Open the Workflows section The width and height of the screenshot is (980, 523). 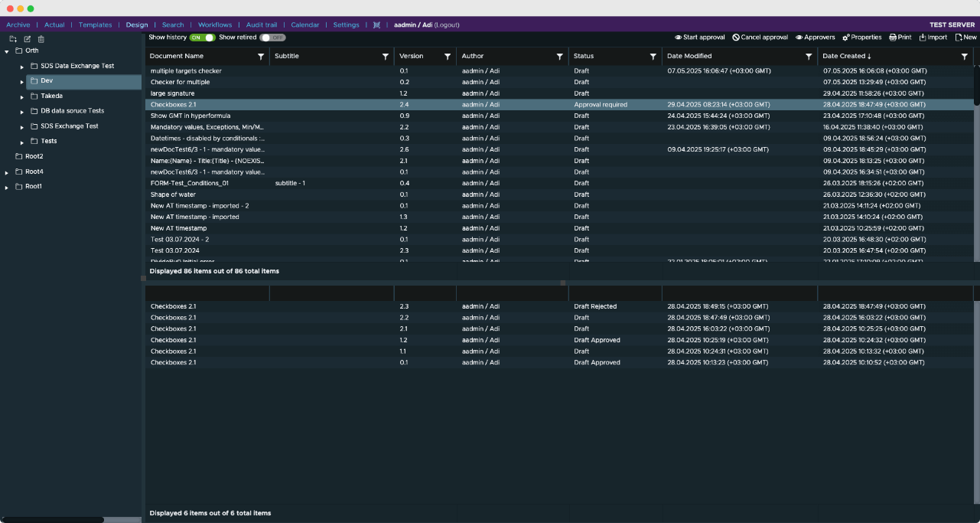point(215,25)
